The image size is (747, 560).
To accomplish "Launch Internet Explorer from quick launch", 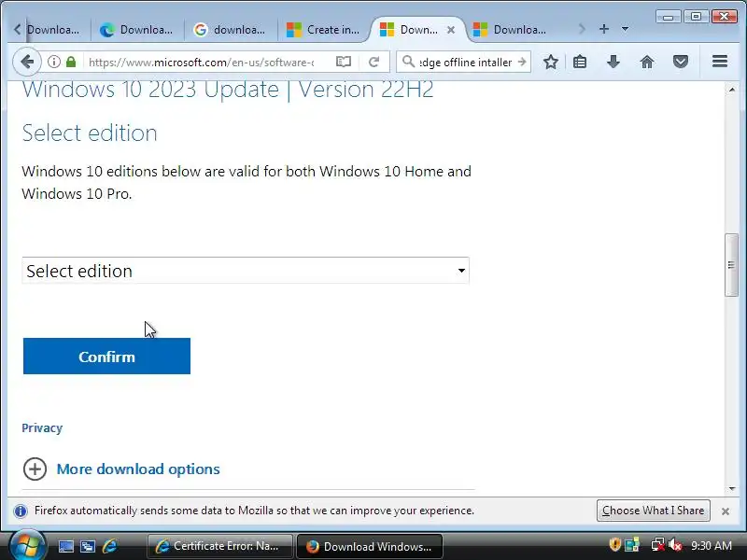I will tap(109, 546).
